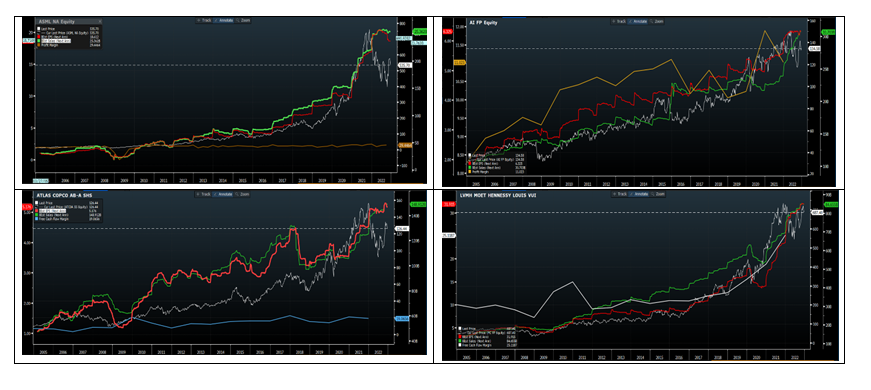Select Free Cash Flow Margin legend in LVMH chart
This screenshot has width=871, height=390.
[x=475, y=345]
